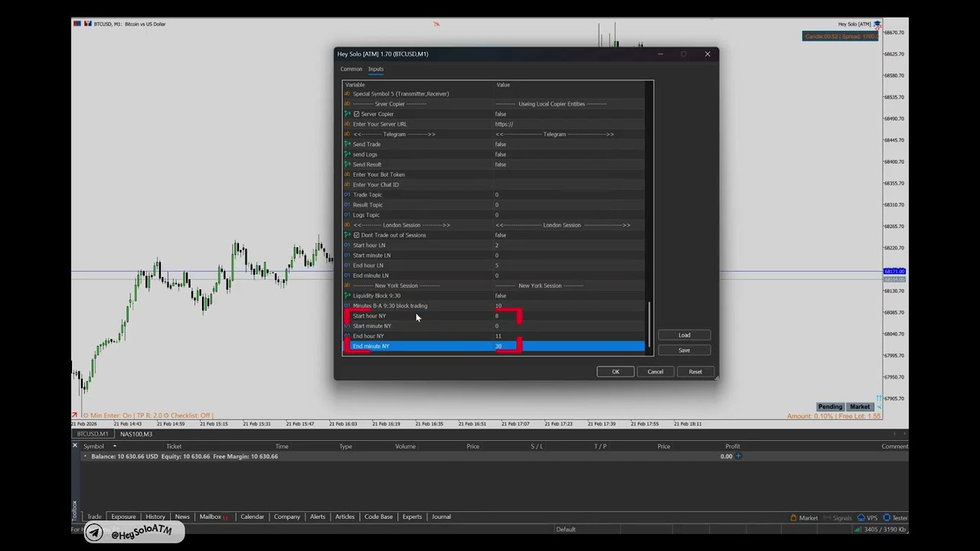Click the End hour LN value 5
The image size is (980, 551).
click(497, 266)
